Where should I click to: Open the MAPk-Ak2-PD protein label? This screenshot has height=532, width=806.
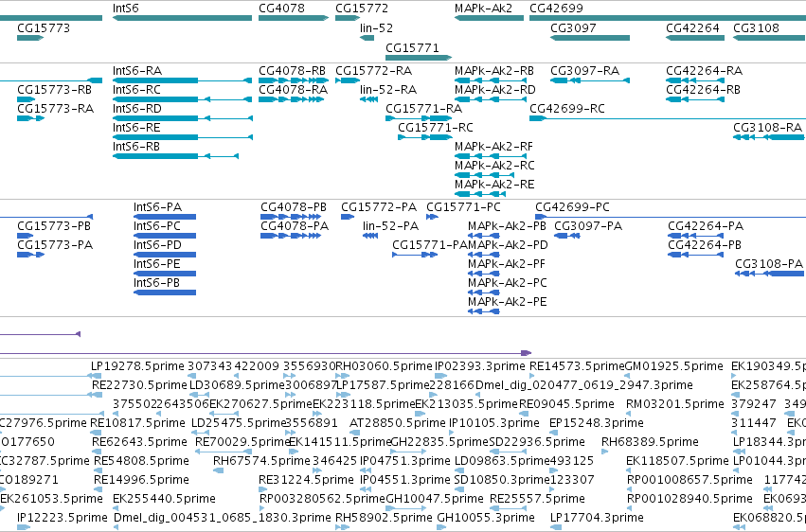point(508,245)
